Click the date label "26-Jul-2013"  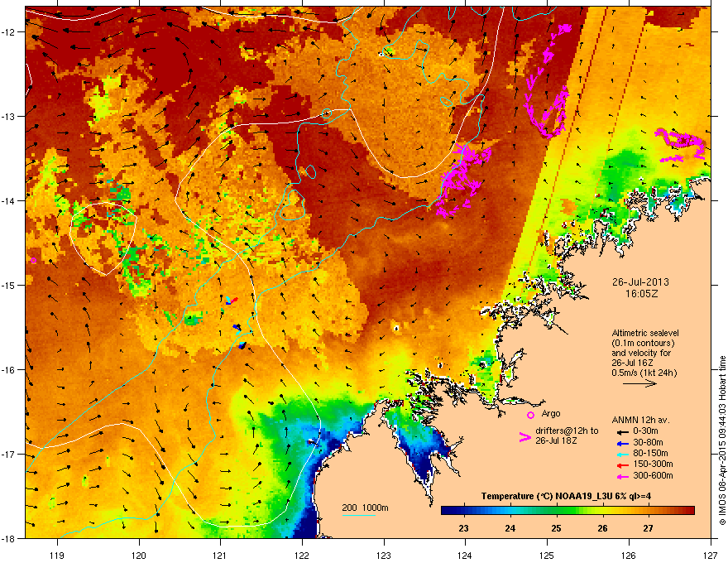coord(640,282)
